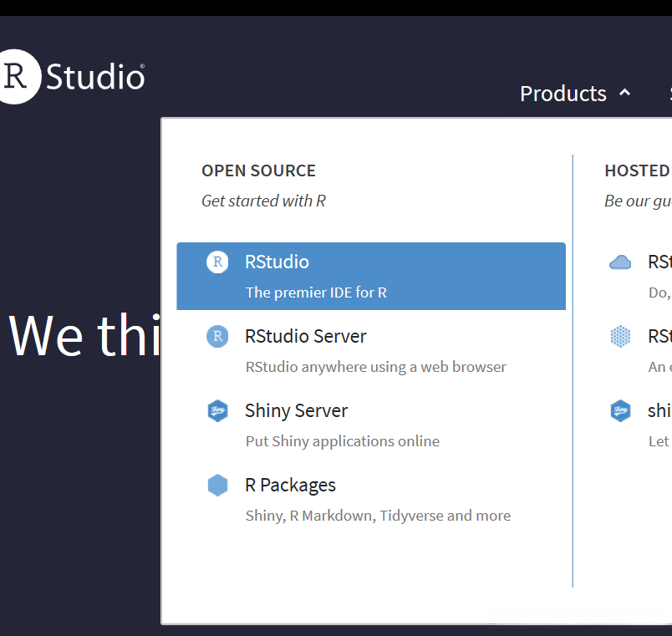Click the RStudio IDE round R icon
The height and width of the screenshot is (636, 672).
217,262
